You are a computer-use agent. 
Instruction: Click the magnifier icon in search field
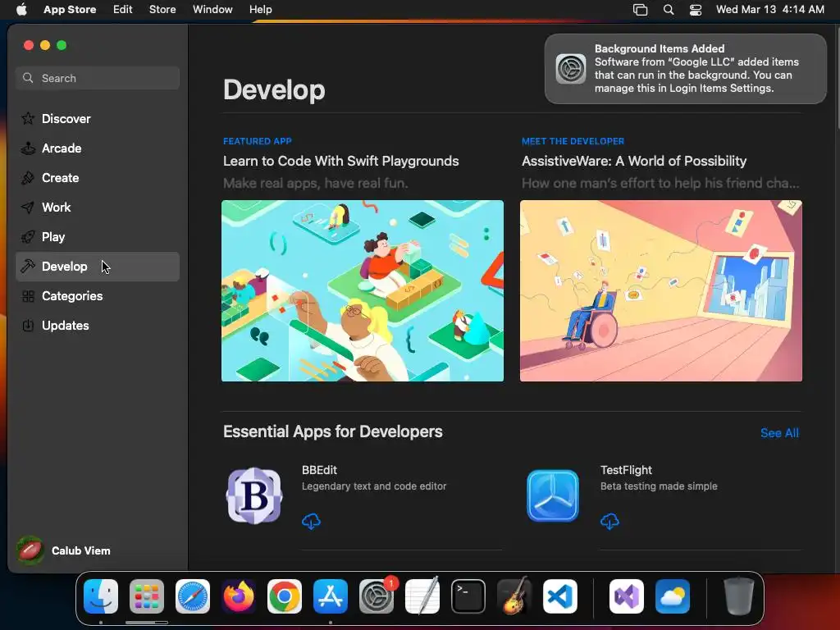tap(28, 78)
